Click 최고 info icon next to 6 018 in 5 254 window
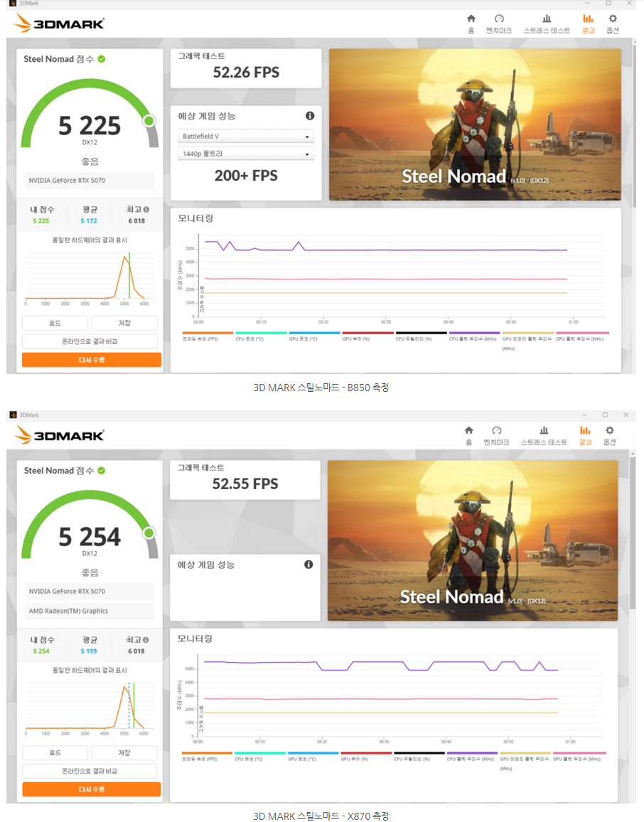Viewport: 644px width, 822px height. (x=146, y=640)
